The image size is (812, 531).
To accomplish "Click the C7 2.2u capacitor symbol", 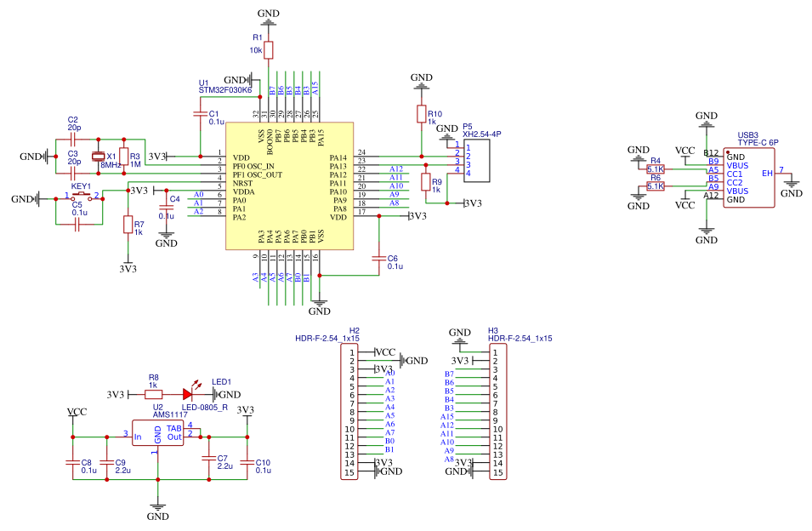I will coord(208,458).
